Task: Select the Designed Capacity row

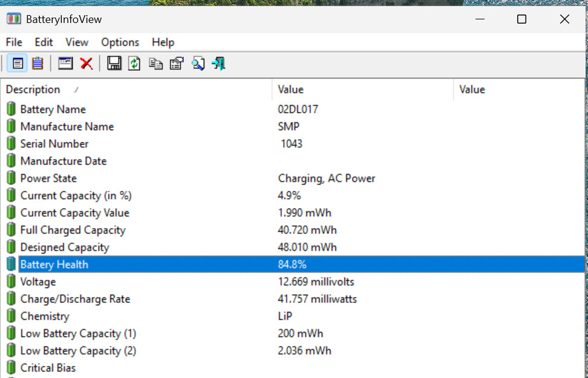Action: [64, 247]
